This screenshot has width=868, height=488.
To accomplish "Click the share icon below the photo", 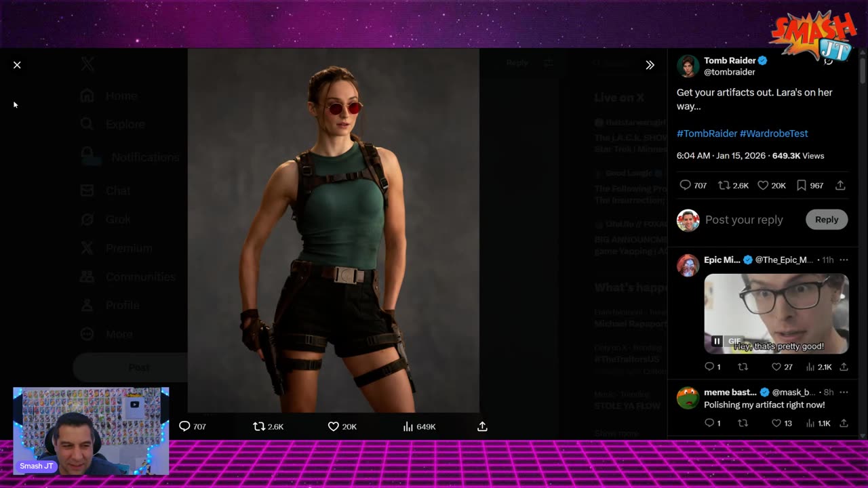I will pyautogui.click(x=482, y=426).
